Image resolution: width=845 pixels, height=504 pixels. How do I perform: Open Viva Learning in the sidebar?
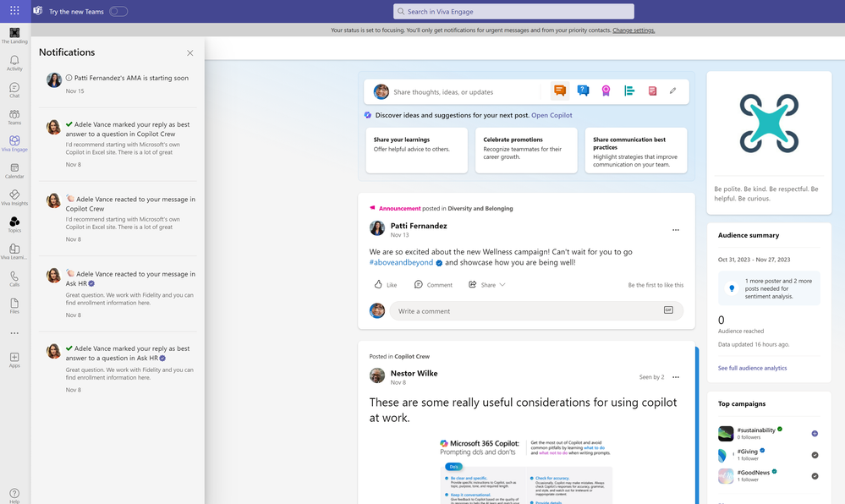[x=14, y=252]
